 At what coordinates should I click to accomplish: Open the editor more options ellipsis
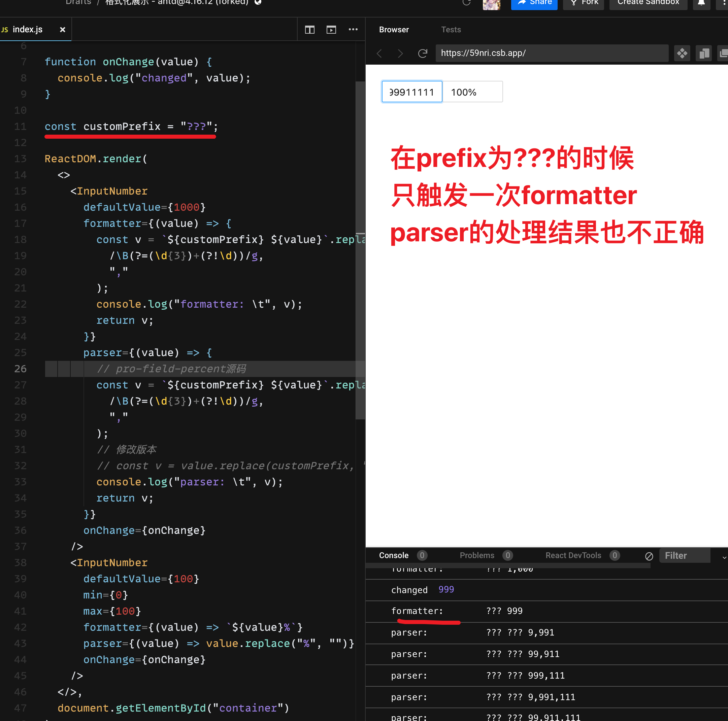353,29
